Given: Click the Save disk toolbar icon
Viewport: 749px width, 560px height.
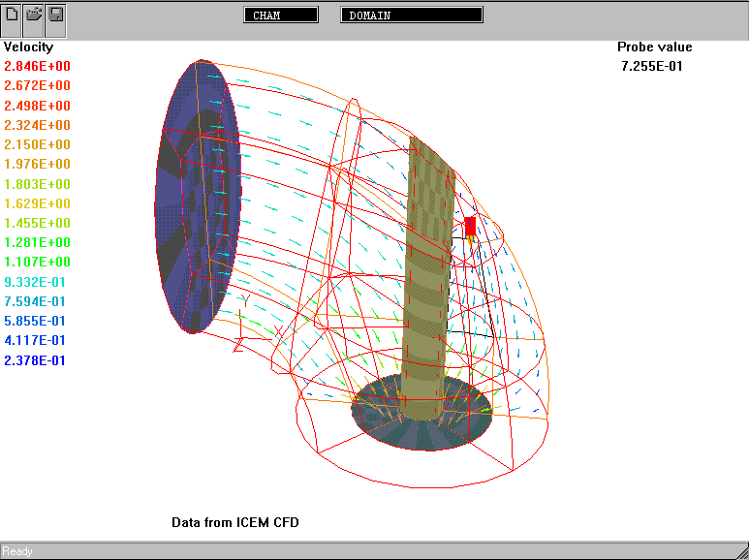Looking at the screenshot, I should (x=55, y=16).
